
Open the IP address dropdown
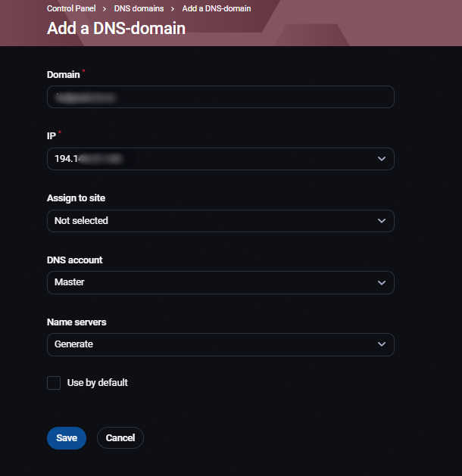coord(212,159)
